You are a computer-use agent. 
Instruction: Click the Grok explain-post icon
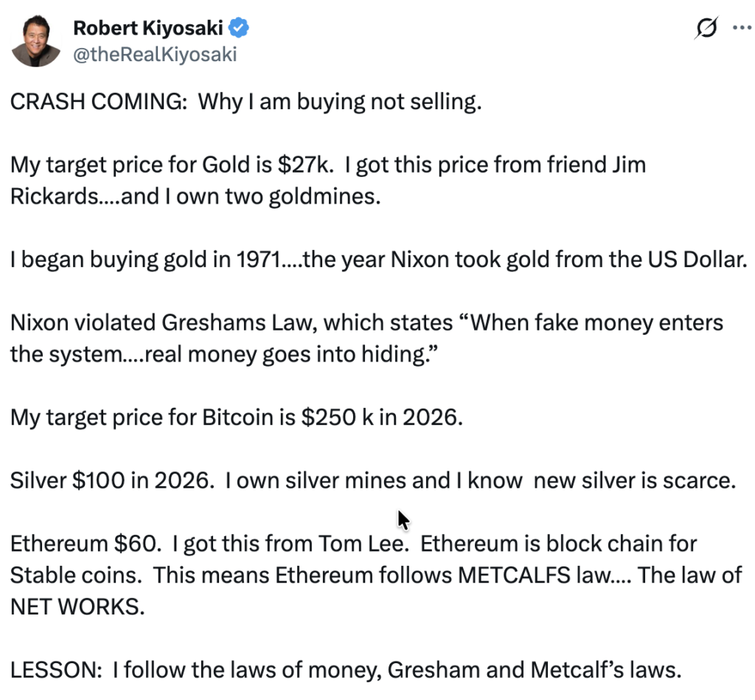706,28
